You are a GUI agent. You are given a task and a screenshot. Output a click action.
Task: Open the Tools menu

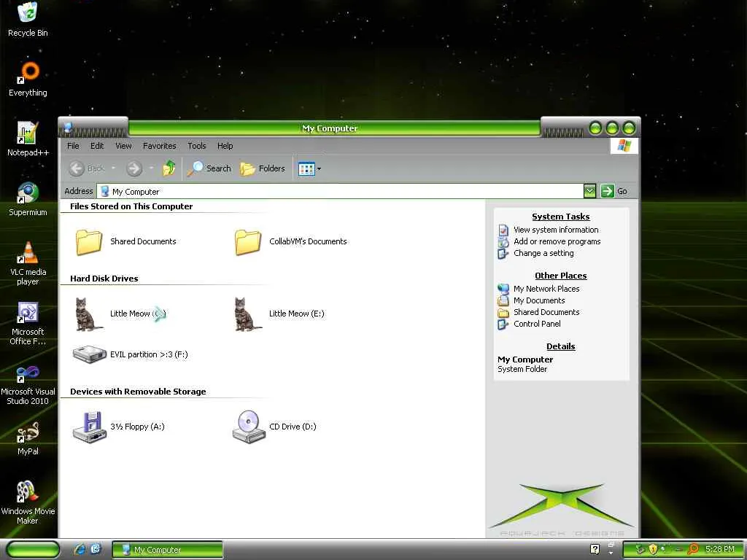coord(197,146)
